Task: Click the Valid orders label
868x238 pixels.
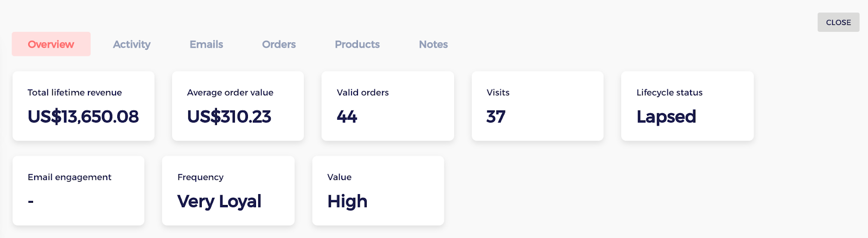Action: pos(362,93)
